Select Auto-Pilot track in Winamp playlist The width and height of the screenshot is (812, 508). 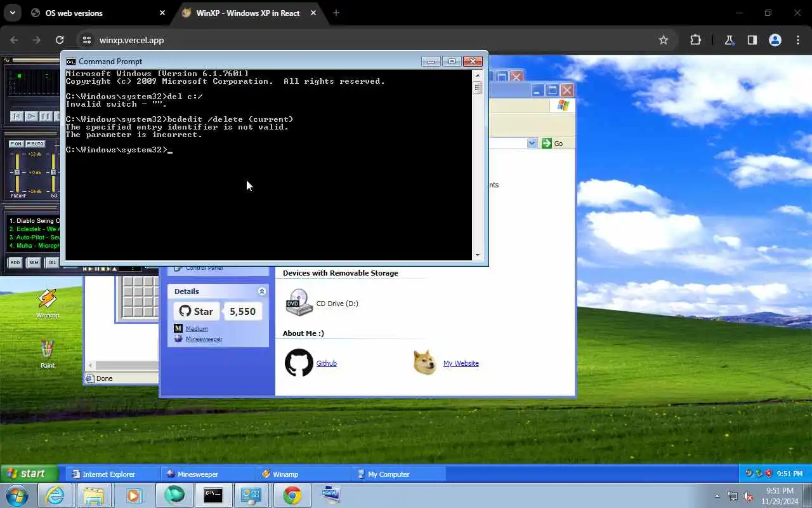(x=35, y=237)
